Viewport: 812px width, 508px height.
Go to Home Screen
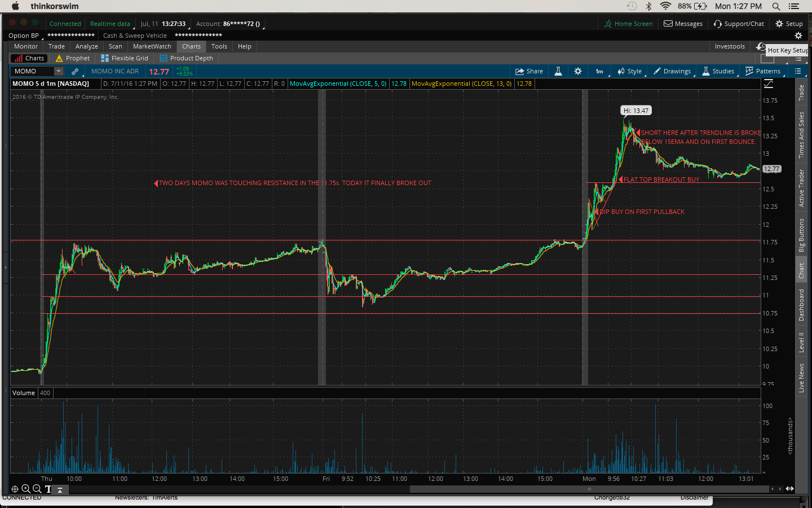(x=628, y=24)
